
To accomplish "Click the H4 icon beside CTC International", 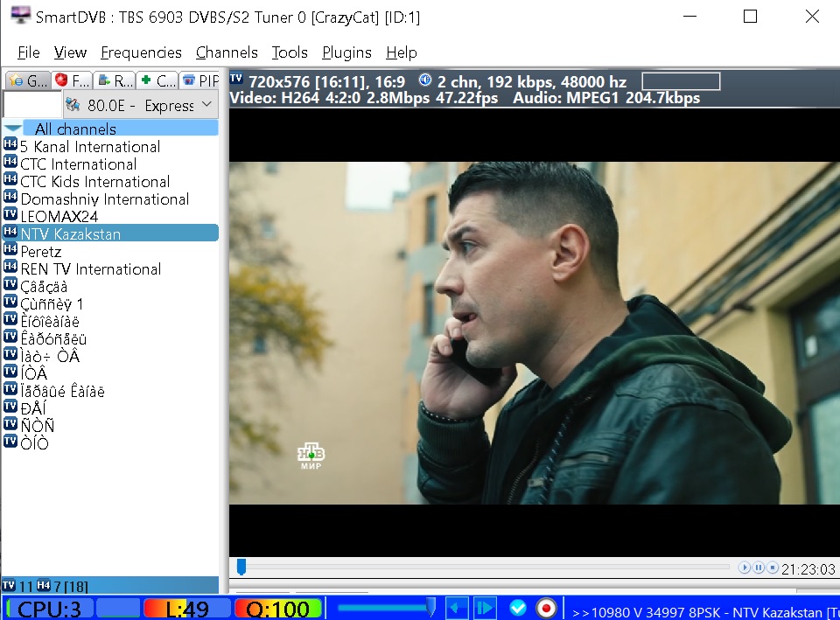I will 10,162.
